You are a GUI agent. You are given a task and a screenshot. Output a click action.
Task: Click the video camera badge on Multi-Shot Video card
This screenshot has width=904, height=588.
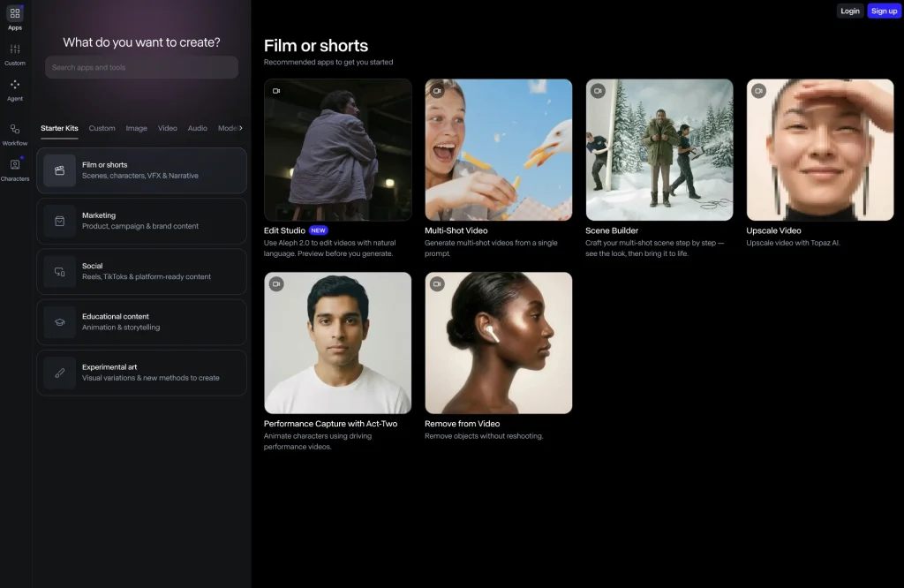438,91
